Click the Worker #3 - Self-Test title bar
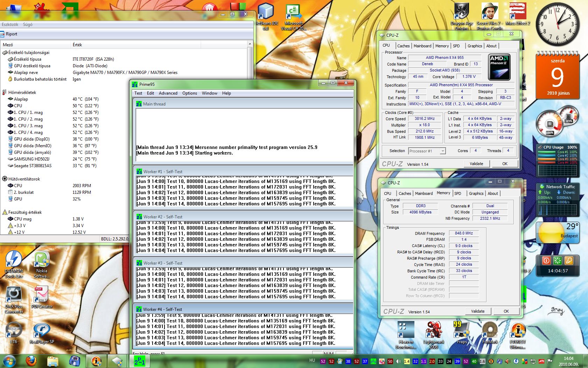This screenshot has width=588, height=368. pos(243,263)
